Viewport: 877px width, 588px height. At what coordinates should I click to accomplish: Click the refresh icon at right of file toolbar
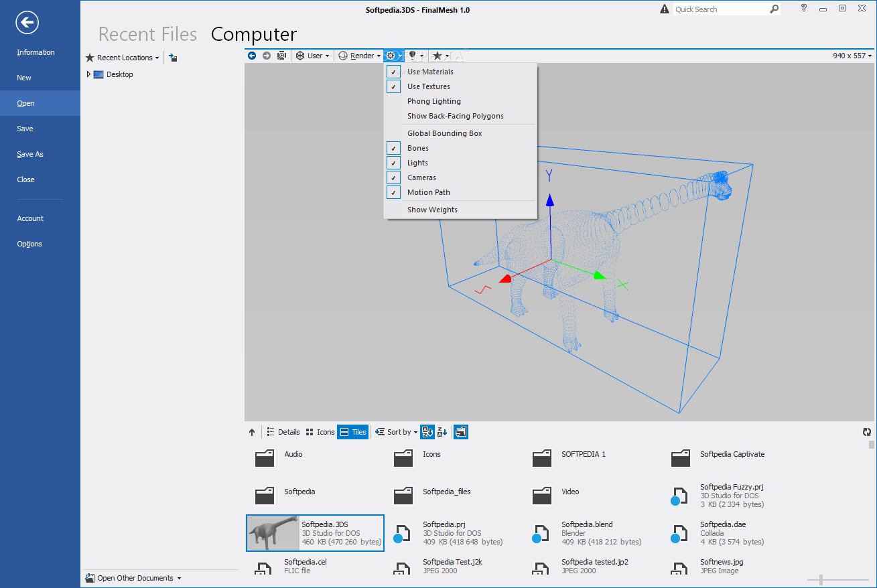click(867, 432)
